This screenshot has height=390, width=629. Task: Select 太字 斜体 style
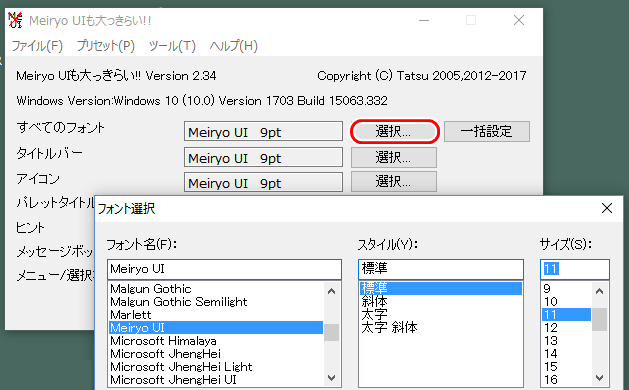click(441, 327)
